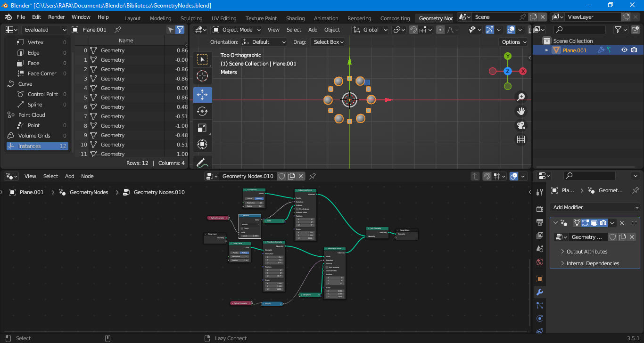The height and width of the screenshot is (343, 644).
Task: Open the node editor Add menu
Action: click(x=70, y=176)
